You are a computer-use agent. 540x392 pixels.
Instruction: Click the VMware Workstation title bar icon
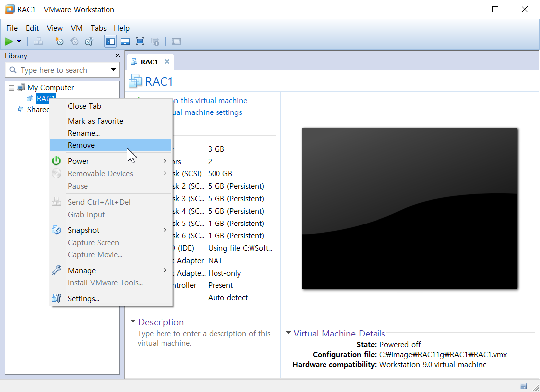pos(9,9)
